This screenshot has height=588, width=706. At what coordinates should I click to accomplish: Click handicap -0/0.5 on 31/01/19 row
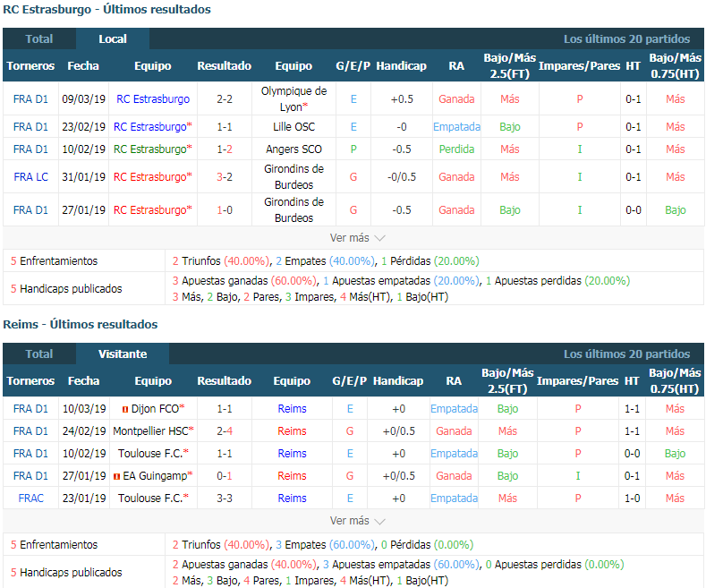click(402, 177)
